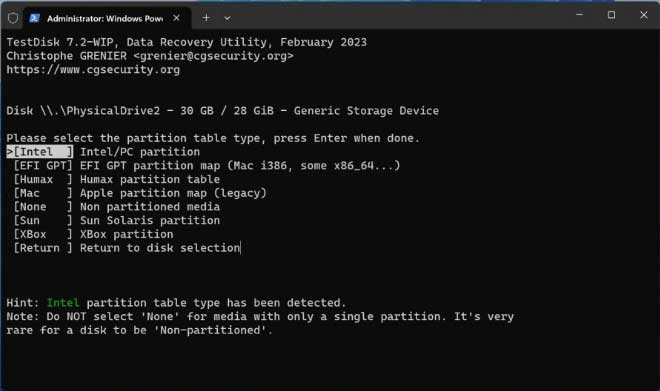This screenshot has height=391, width=660.
Task: Minimize the terminal window
Action: click(x=580, y=15)
